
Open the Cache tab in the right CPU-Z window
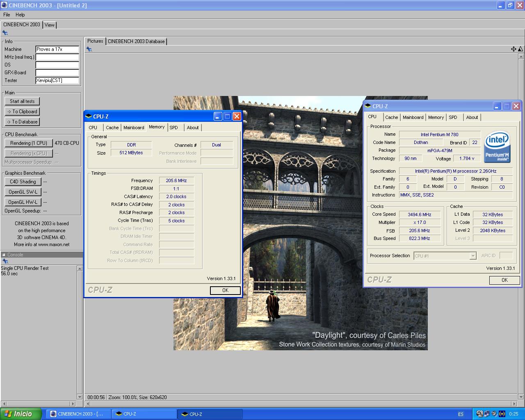point(391,117)
